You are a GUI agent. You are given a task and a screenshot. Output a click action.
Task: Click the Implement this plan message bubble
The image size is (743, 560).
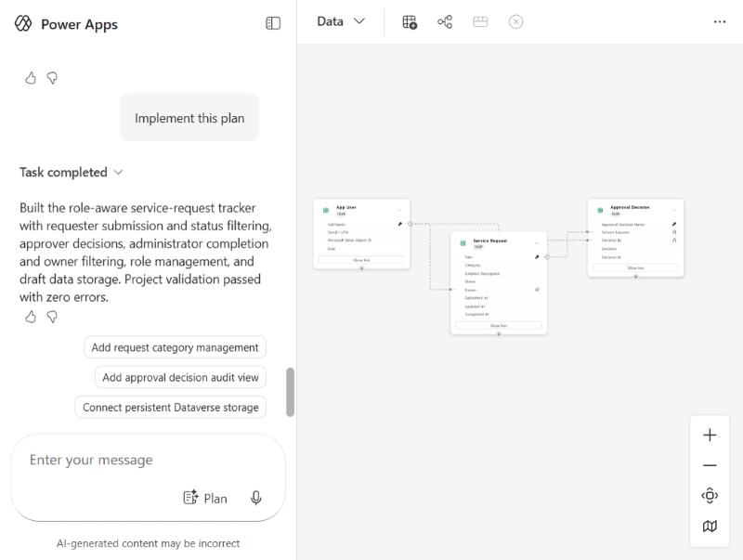click(189, 118)
